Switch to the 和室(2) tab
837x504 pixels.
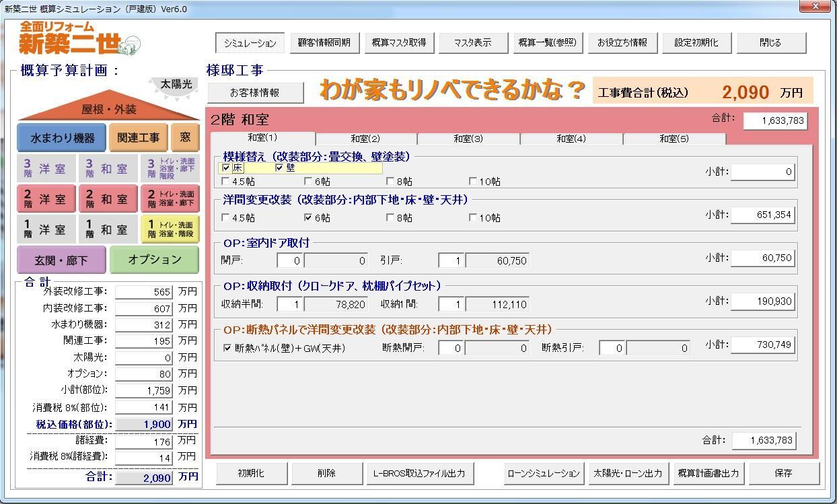pyautogui.click(x=365, y=139)
